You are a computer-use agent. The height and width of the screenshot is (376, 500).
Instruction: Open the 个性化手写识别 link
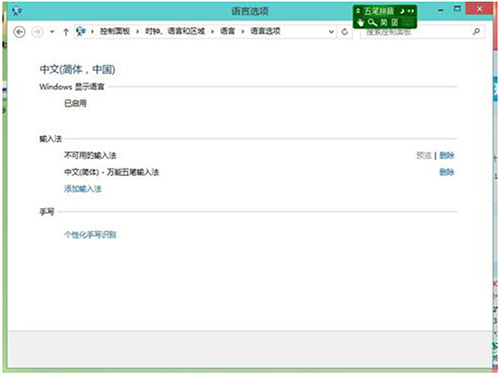pos(90,235)
